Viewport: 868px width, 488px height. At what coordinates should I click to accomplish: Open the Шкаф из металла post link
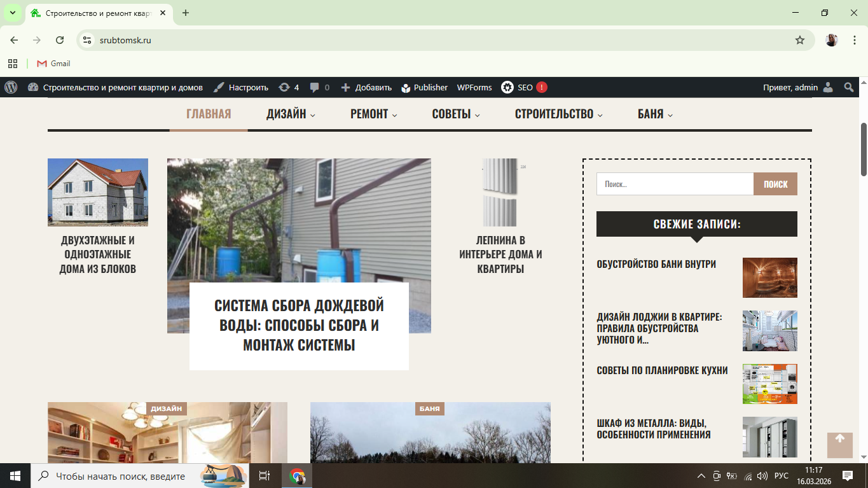click(653, 429)
